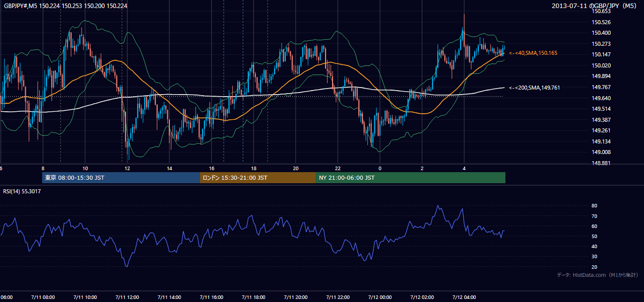
Task: Click RSI axis level 30
Action: pos(594,257)
